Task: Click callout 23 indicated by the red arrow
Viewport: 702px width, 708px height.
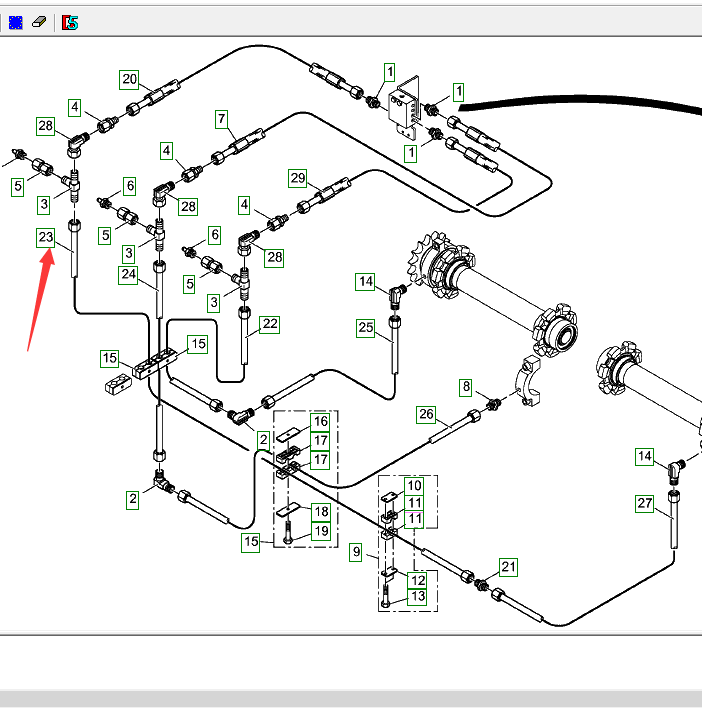Action: (46, 238)
